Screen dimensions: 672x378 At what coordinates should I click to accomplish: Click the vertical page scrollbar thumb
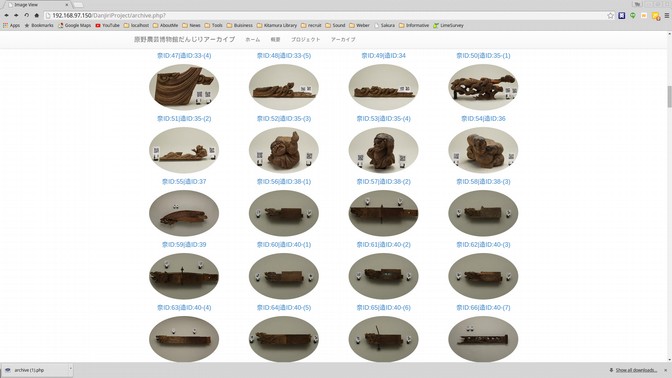(x=669, y=97)
